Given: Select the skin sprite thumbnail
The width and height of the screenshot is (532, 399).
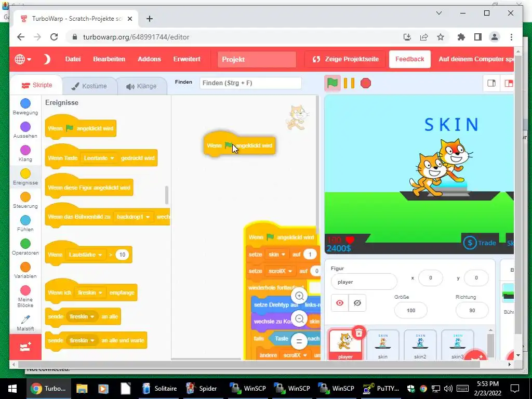Looking at the screenshot, I should pyautogui.click(x=383, y=345).
